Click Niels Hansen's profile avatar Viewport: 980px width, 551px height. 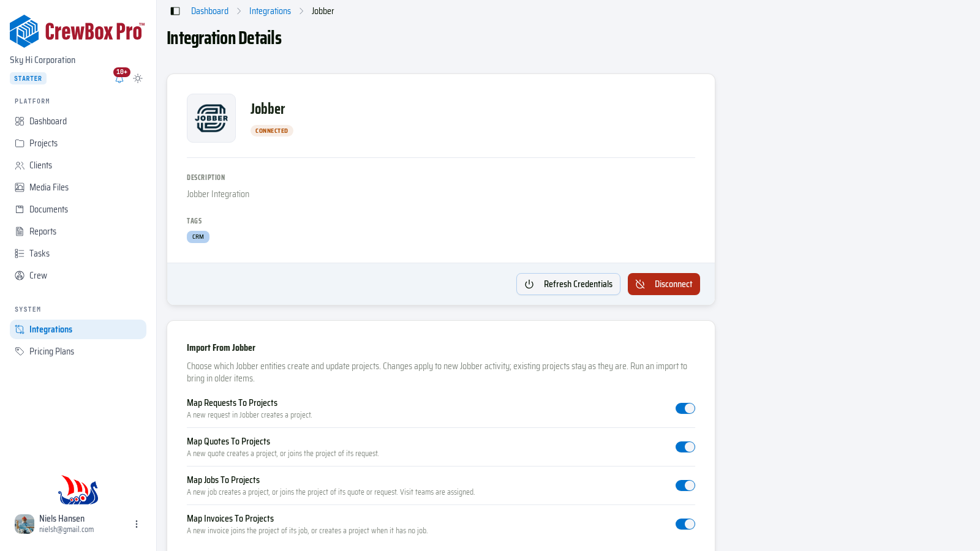point(24,524)
